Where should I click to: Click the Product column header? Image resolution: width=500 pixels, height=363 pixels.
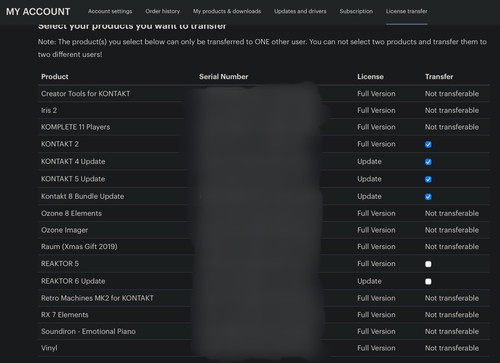tap(55, 77)
